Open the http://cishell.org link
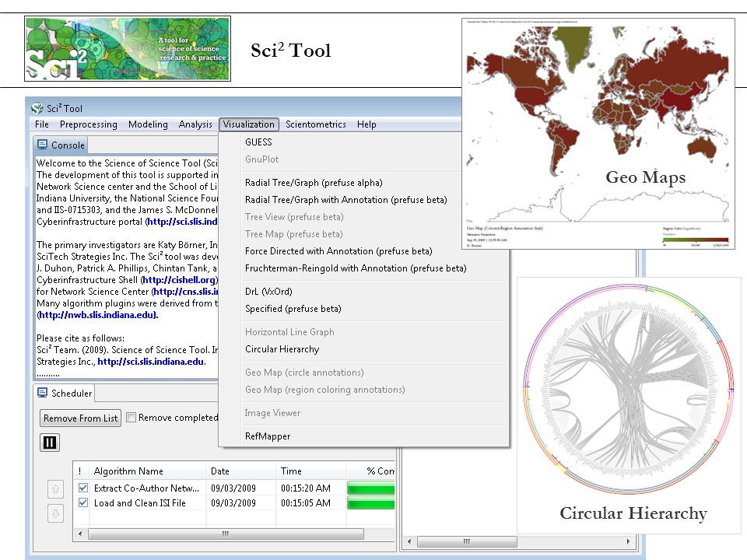Viewport: 747px width, 560px height. coord(180,280)
